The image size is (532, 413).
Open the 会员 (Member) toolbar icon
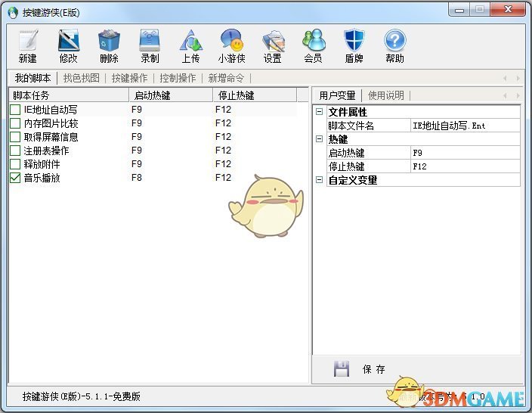[314, 47]
